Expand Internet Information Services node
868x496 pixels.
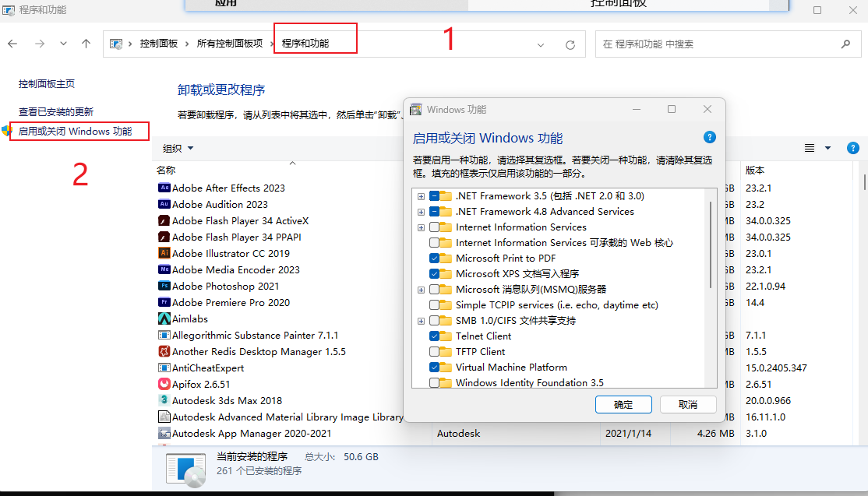tap(422, 227)
